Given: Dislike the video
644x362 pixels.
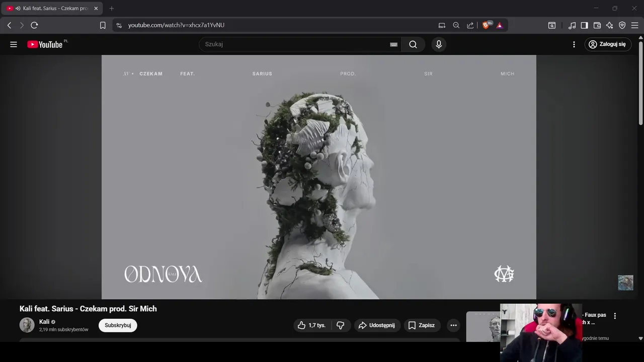Looking at the screenshot, I should point(341,325).
